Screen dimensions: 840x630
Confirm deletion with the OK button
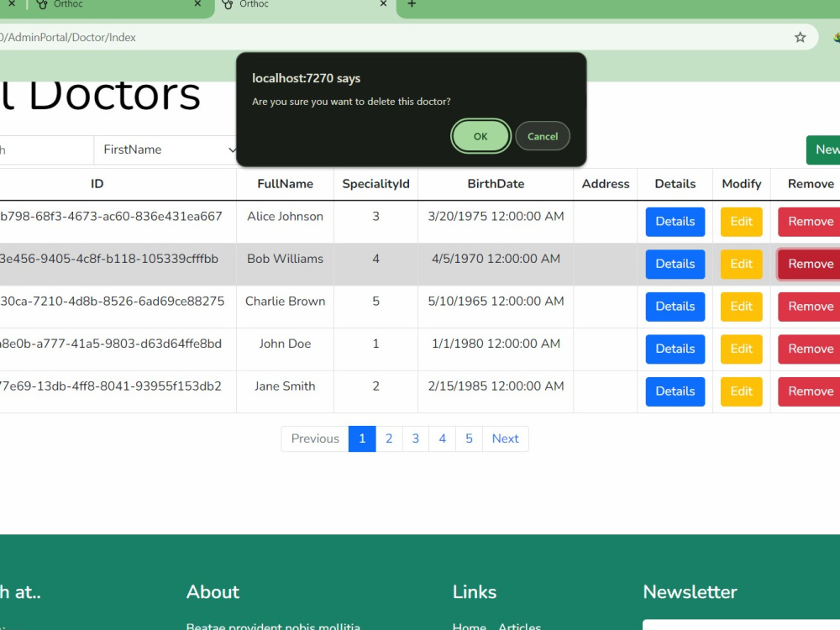click(480, 136)
